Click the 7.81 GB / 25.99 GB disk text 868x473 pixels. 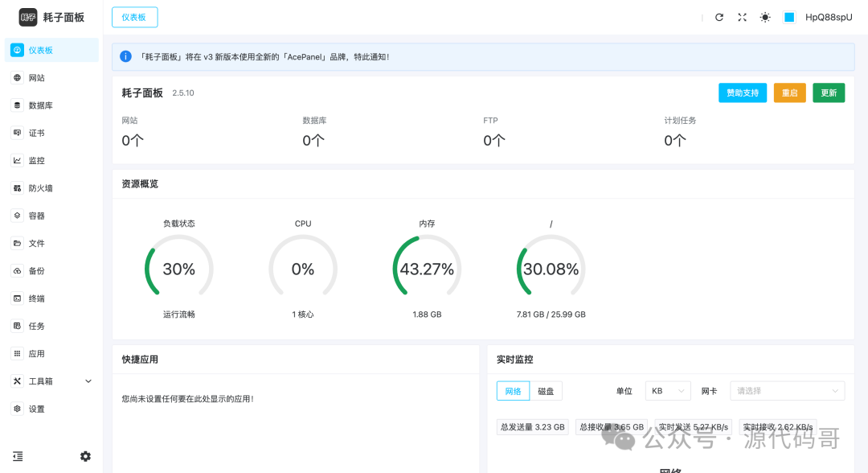pos(551,315)
